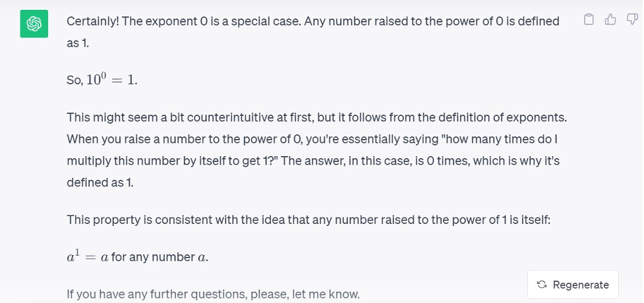The width and height of the screenshot is (644, 303).
Task: Regenerate the response
Action: (x=573, y=285)
